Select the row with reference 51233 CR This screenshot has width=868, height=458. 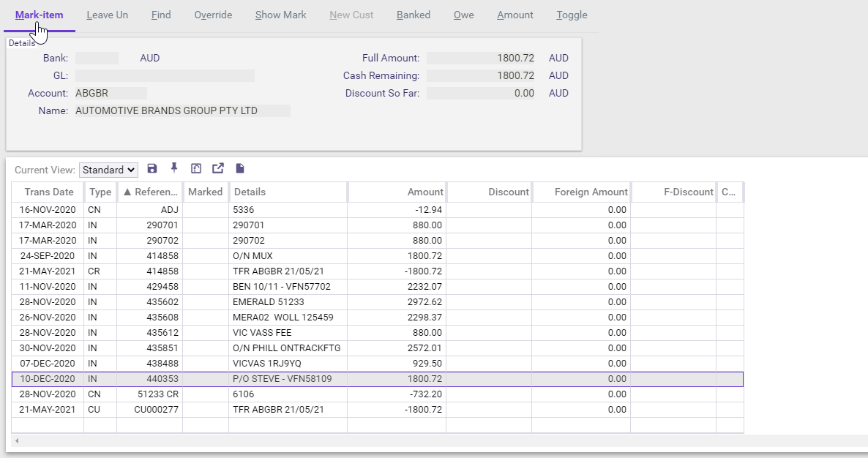(x=378, y=394)
